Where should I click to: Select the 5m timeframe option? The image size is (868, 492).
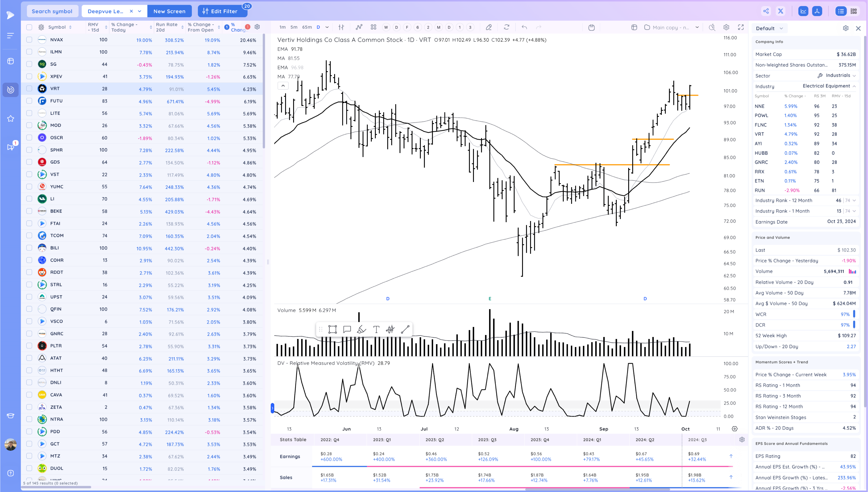tap(294, 27)
